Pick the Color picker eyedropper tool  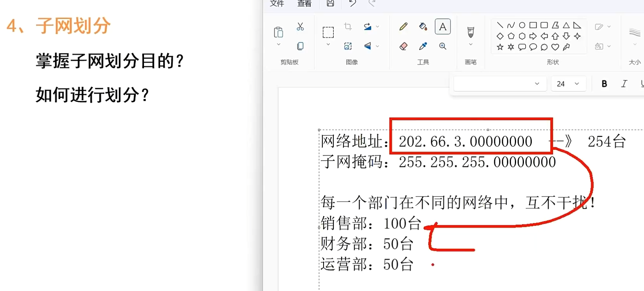pos(423,46)
